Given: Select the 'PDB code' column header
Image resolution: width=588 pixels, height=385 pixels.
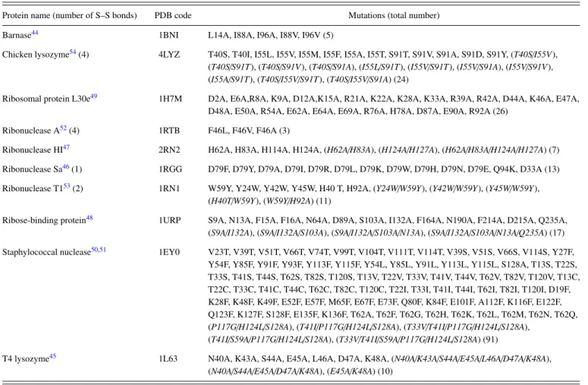Looking at the screenshot, I should [x=173, y=15].
